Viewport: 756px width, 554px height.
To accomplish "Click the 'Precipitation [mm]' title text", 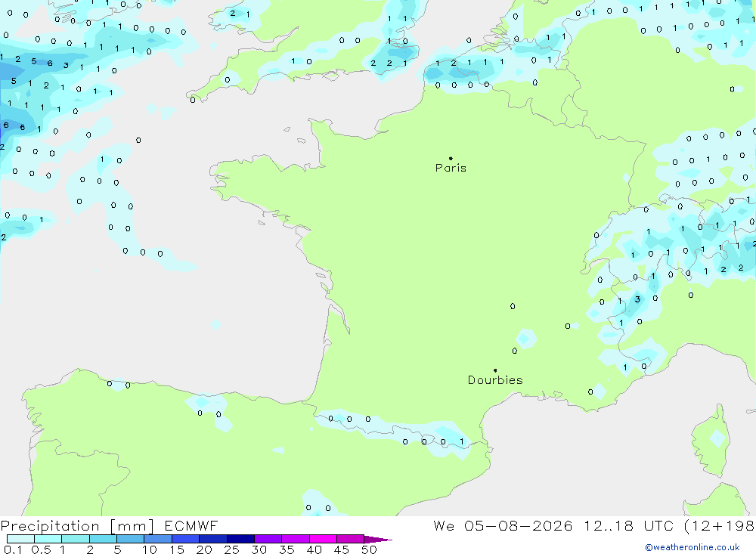I will [x=77, y=526].
